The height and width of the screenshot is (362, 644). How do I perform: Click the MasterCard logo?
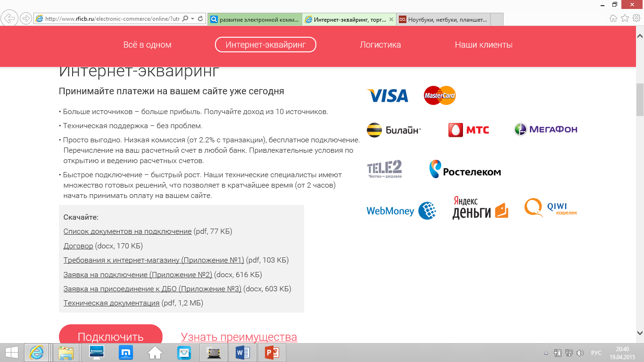tap(439, 96)
